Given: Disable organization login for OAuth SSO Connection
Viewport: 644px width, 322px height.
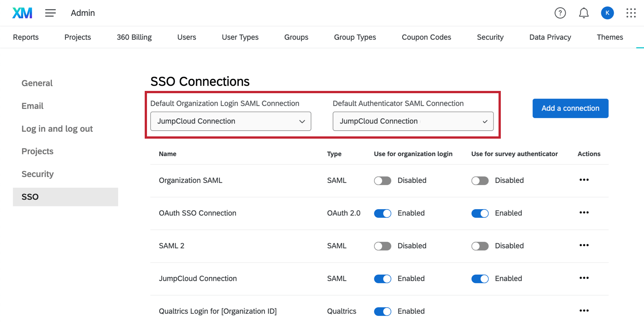Looking at the screenshot, I should [382, 213].
